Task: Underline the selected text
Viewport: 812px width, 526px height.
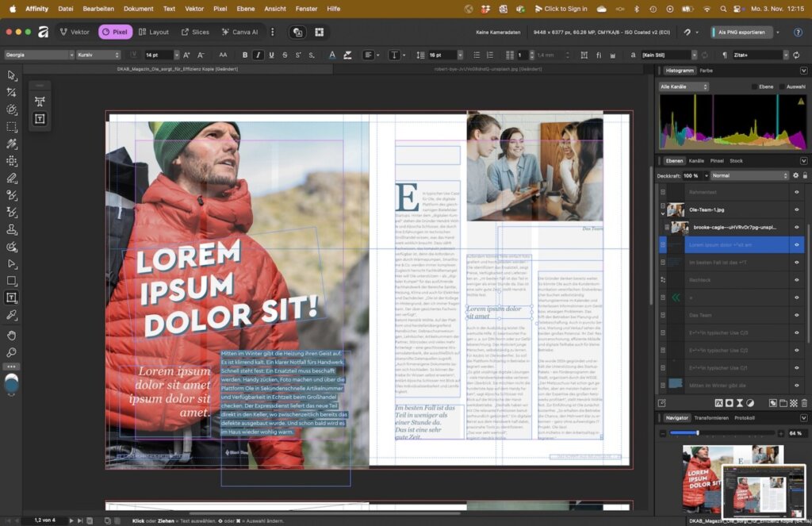Action: tap(272, 55)
